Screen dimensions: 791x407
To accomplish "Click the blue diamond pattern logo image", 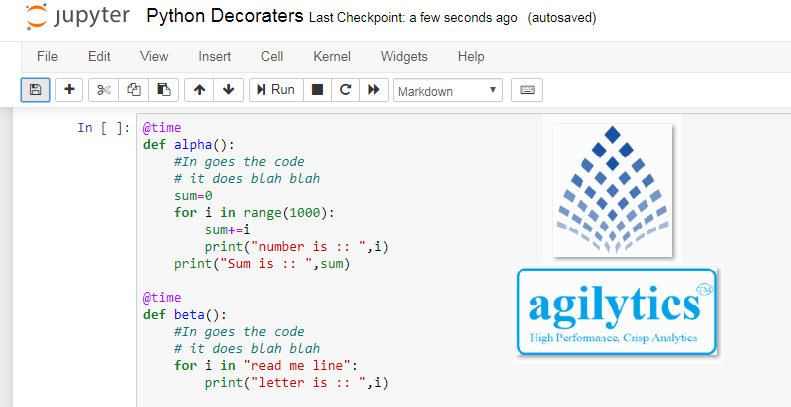I will [x=612, y=190].
